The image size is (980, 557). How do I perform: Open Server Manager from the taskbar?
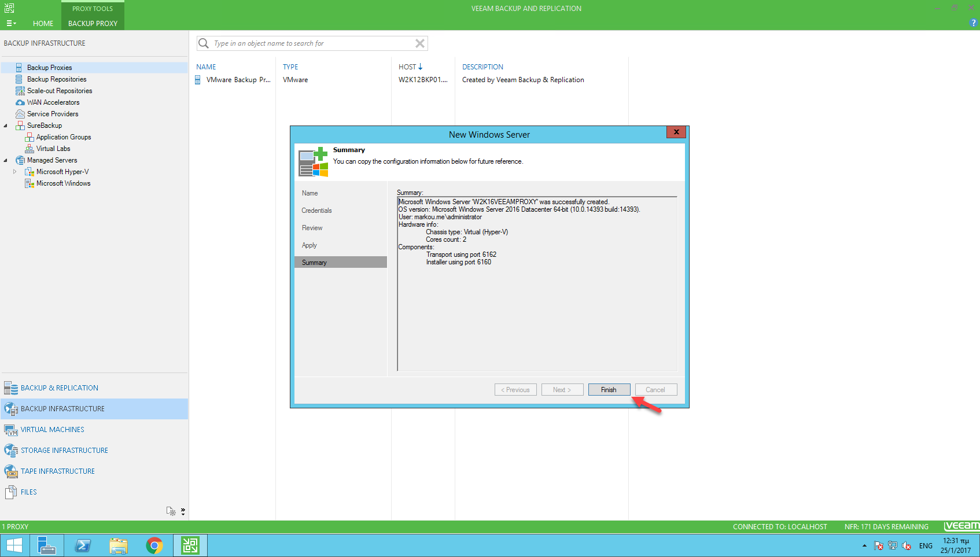pyautogui.click(x=47, y=545)
